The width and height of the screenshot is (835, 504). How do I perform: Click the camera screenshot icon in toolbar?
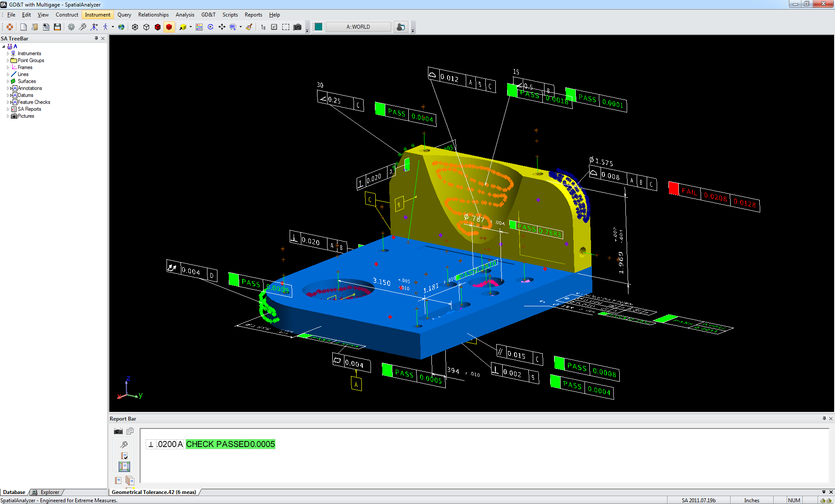tap(297, 27)
